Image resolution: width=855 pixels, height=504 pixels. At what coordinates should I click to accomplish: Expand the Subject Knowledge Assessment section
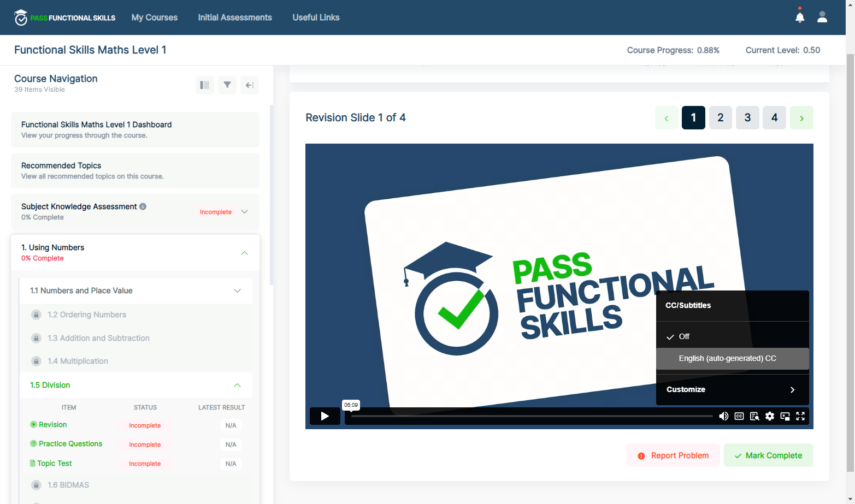tap(245, 212)
